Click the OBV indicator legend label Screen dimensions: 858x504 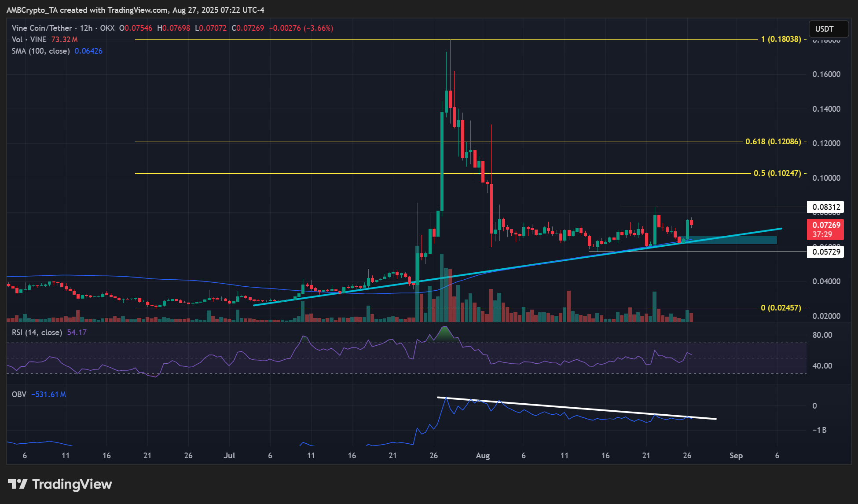coord(19,394)
